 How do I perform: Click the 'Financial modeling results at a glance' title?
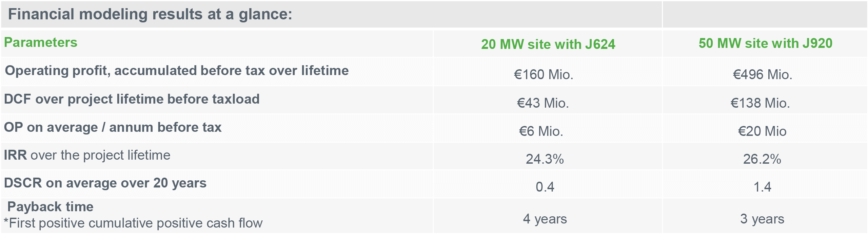tap(150, 14)
